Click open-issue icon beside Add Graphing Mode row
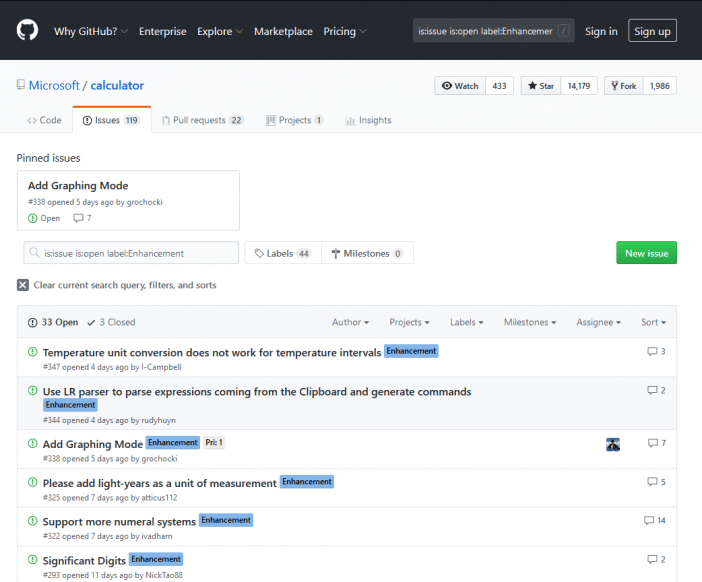Viewport: 702px width, 582px height. coord(33,443)
